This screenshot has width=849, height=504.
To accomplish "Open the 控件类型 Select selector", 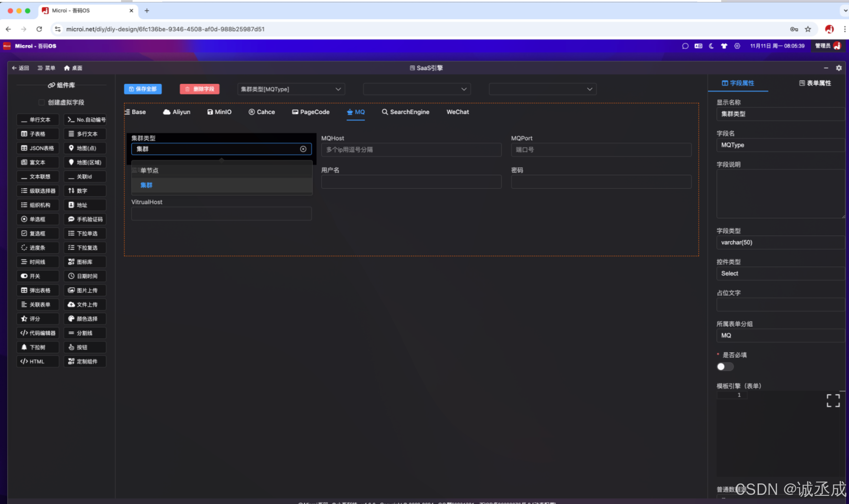I will pyautogui.click(x=780, y=274).
